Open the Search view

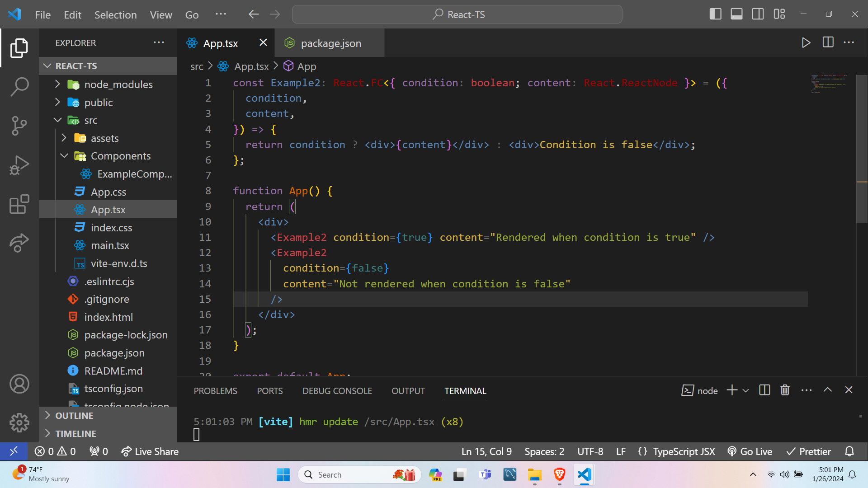tap(19, 87)
